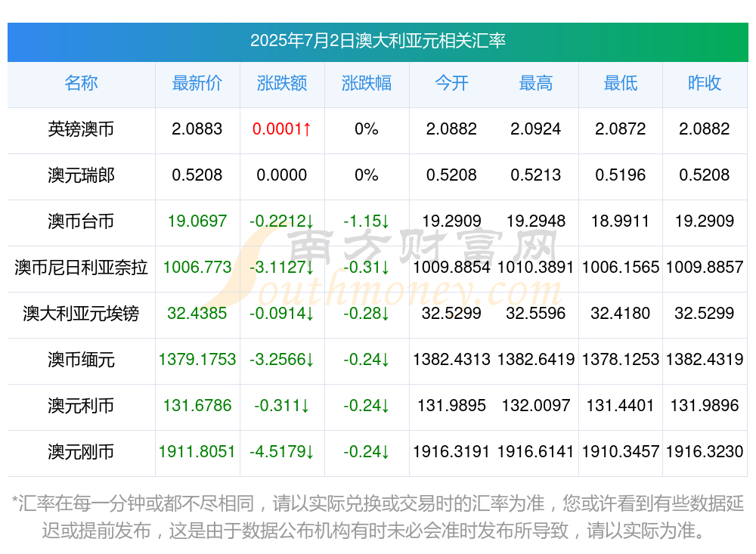Click the disclaimer line starting with *汇率在每一分钟

(377, 504)
